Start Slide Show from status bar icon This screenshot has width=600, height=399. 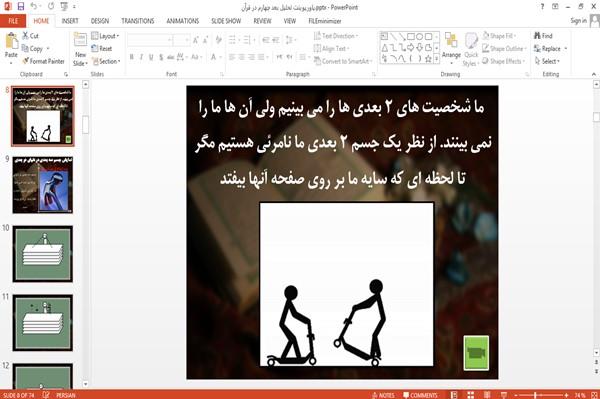504,395
